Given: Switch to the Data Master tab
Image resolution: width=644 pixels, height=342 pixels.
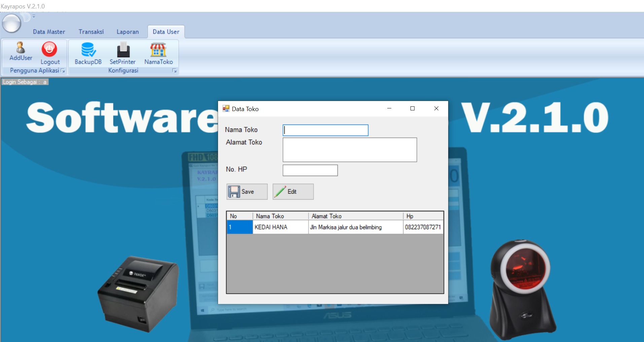Looking at the screenshot, I should click(49, 32).
